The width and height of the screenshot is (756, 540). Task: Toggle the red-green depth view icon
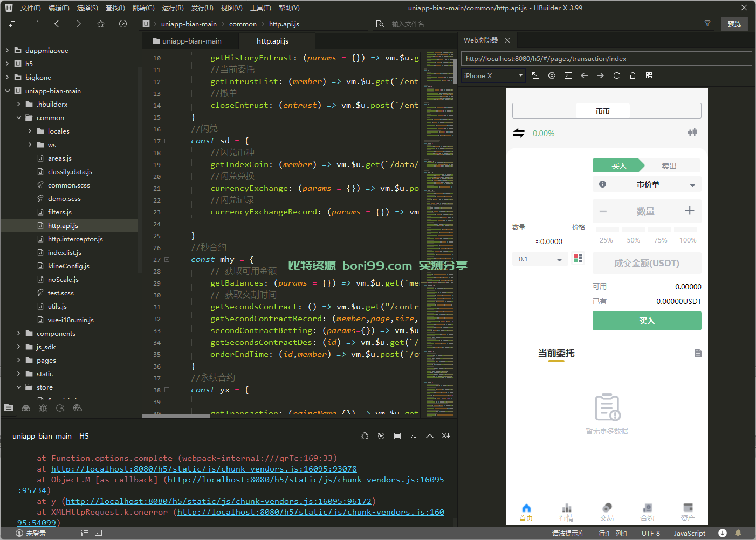point(578,259)
